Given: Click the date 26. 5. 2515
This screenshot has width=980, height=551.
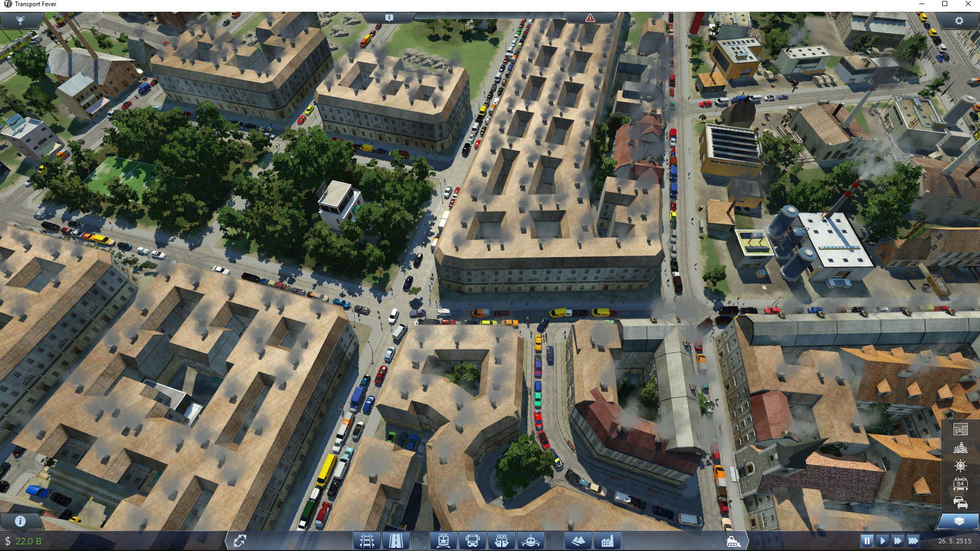Looking at the screenshot, I should tap(953, 541).
